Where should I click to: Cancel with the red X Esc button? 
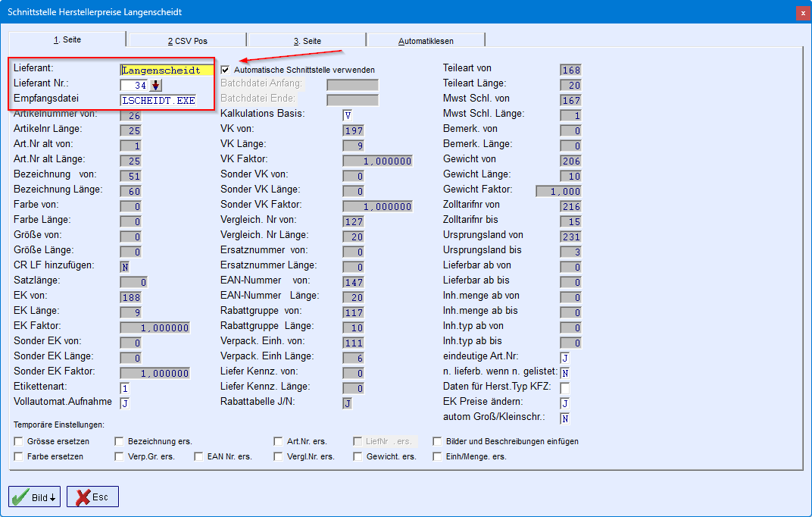92,497
